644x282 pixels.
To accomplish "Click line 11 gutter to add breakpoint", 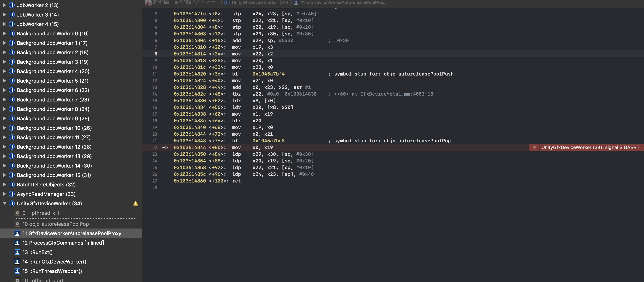I will coord(154,74).
